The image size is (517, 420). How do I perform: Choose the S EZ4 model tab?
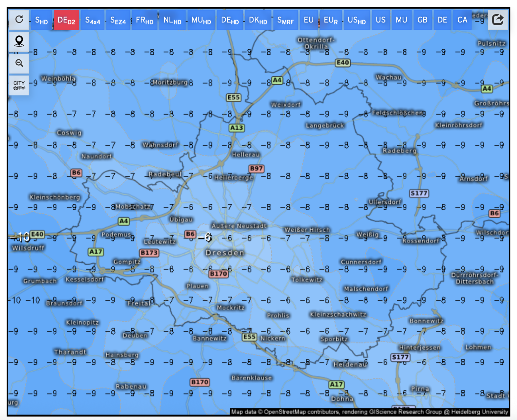click(118, 20)
